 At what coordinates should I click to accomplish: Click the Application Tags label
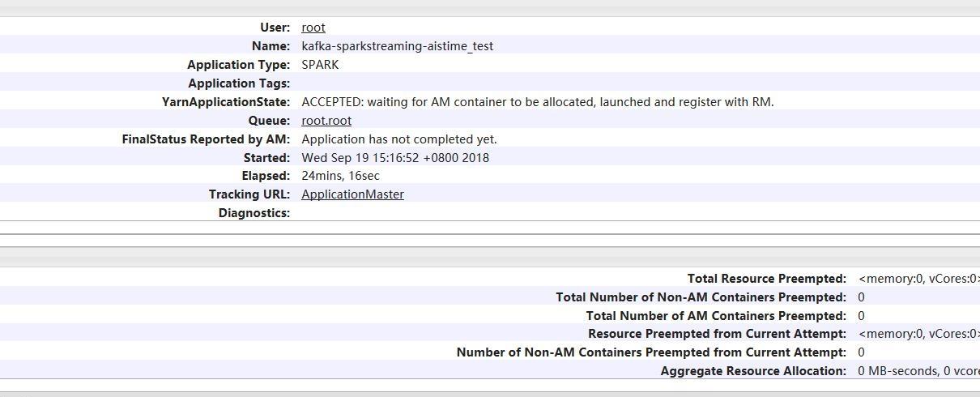click(239, 83)
